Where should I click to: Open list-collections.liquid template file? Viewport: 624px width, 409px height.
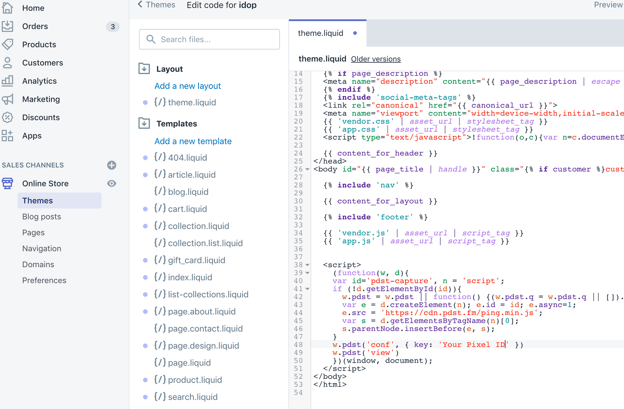point(208,294)
